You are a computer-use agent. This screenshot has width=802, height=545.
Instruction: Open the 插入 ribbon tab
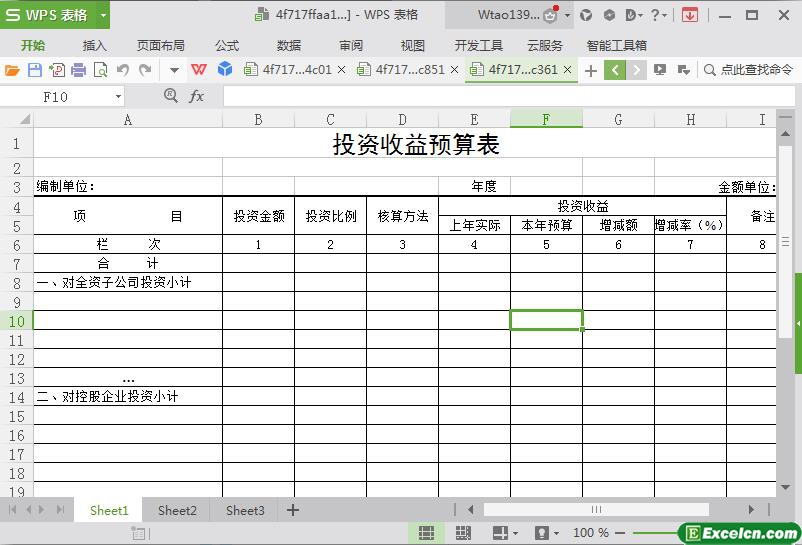point(95,46)
